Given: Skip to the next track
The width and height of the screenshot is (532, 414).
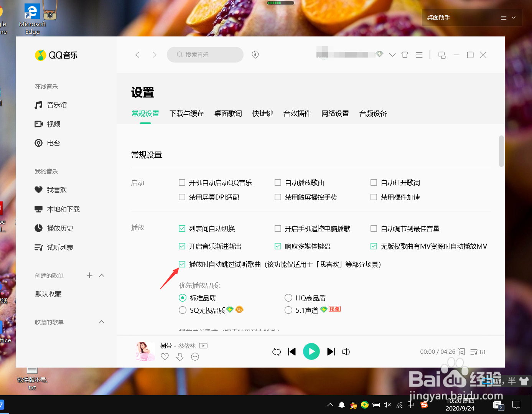Looking at the screenshot, I should [x=331, y=351].
